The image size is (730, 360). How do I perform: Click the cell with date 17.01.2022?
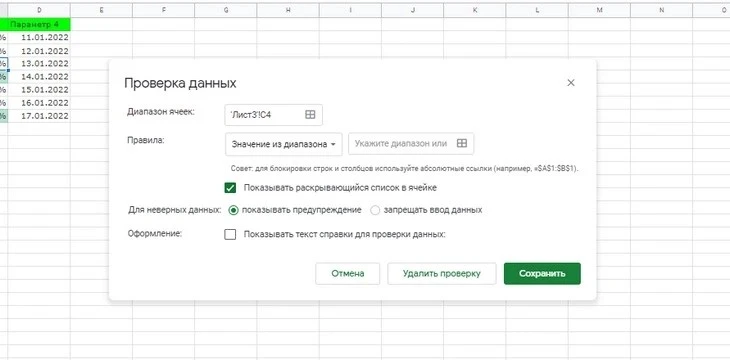click(x=39, y=115)
